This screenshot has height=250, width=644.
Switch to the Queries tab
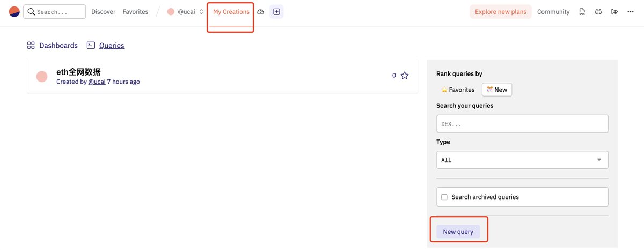106,46
